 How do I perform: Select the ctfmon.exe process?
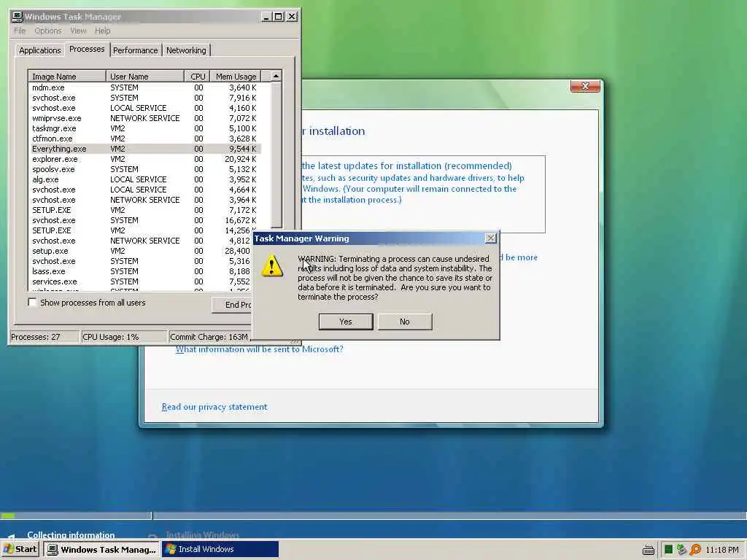tap(144, 139)
